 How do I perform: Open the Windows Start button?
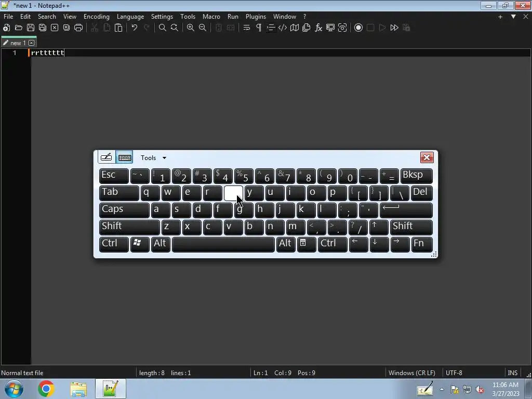click(14, 389)
